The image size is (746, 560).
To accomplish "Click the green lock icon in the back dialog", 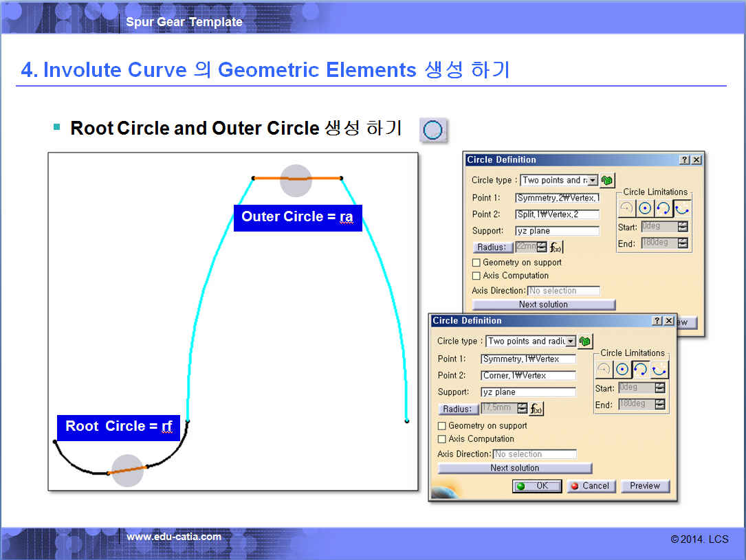I will 607,181.
